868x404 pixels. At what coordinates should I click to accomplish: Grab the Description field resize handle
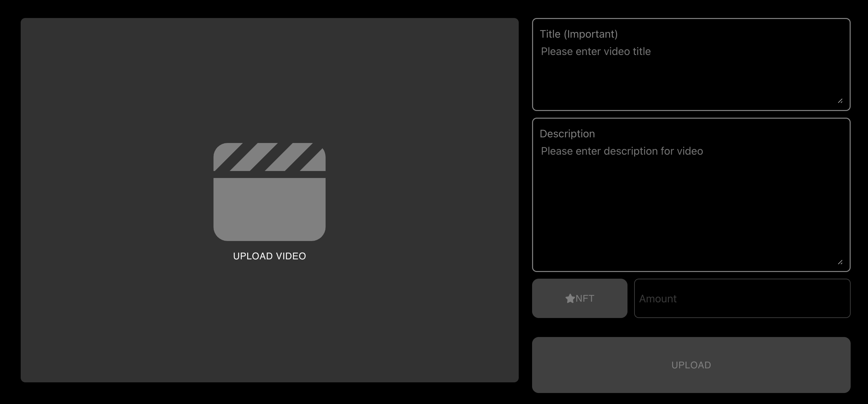[840, 262]
